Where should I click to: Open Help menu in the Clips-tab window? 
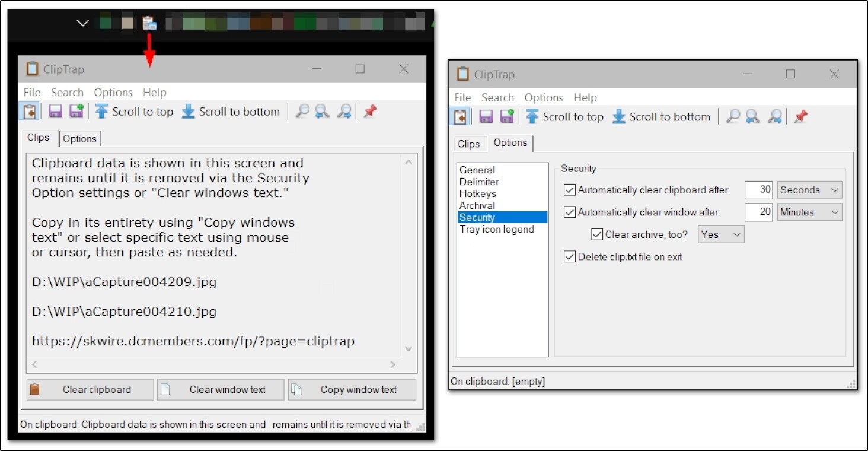(x=155, y=93)
